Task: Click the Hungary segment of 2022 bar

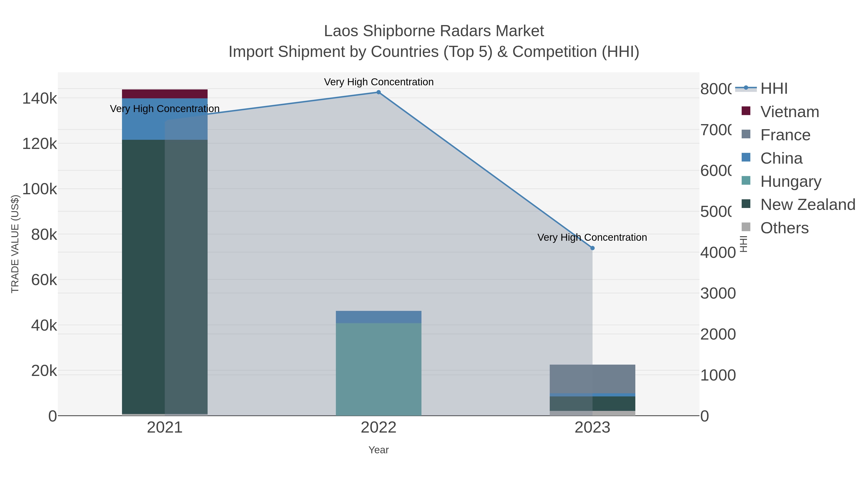Action: click(378, 369)
